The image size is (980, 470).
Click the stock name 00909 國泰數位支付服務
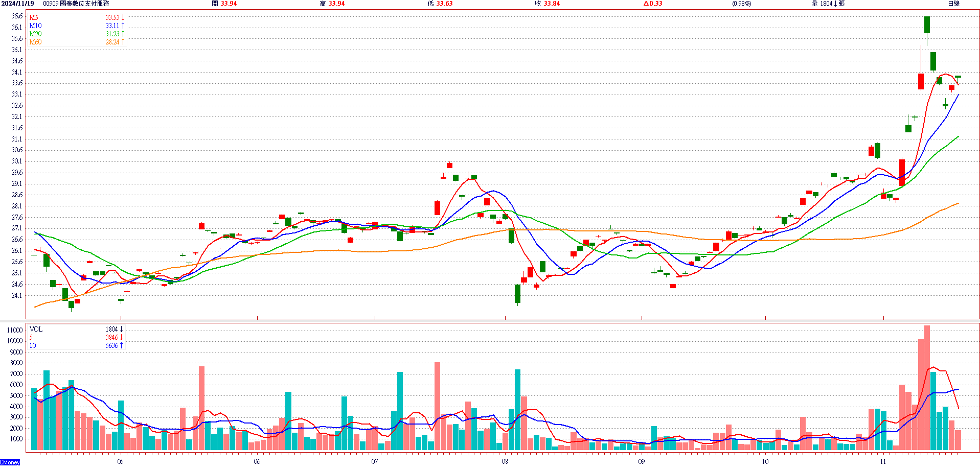[76, 4]
